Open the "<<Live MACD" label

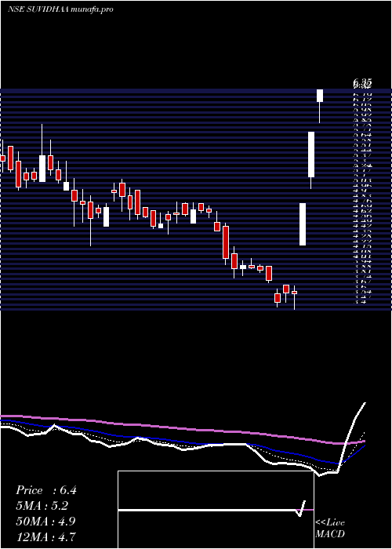[330, 529]
